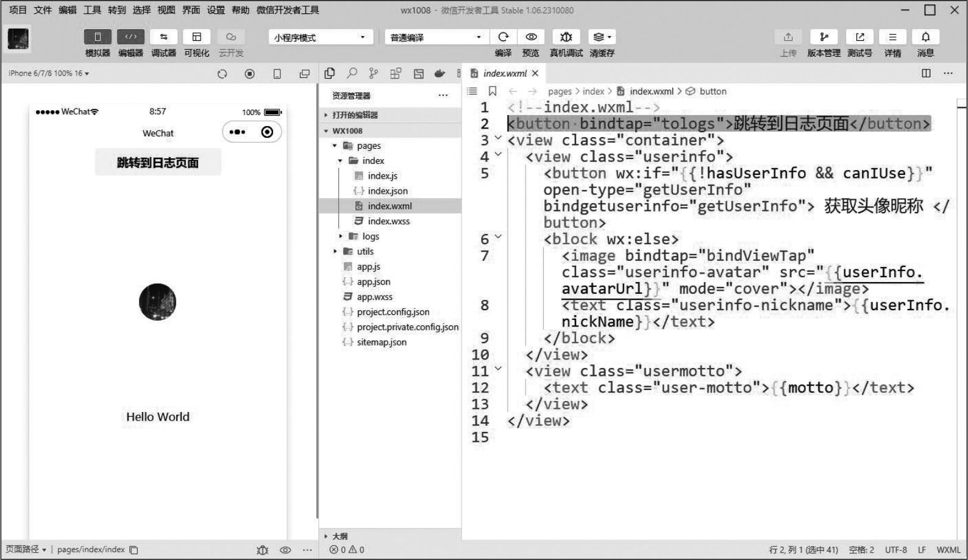The image size is (968, 560).
Task: Open the 项目 menu
Action: 18,10
